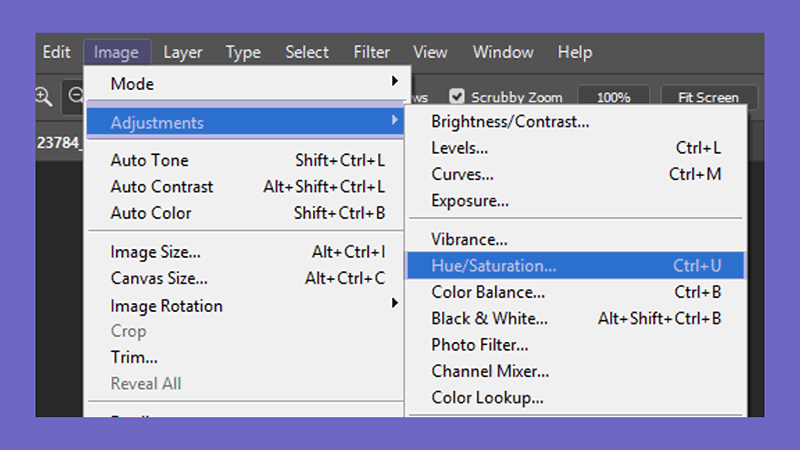Viewport: 800px width, 450px height.
Task: Expand the Image Rotation submenu arrow
Action: tap(394, 303)
